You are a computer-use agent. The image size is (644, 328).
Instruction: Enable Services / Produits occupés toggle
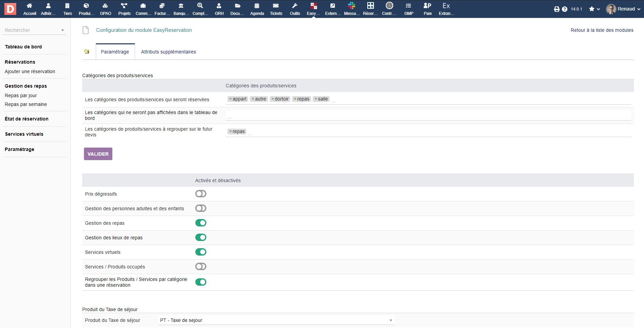[201, 266]
